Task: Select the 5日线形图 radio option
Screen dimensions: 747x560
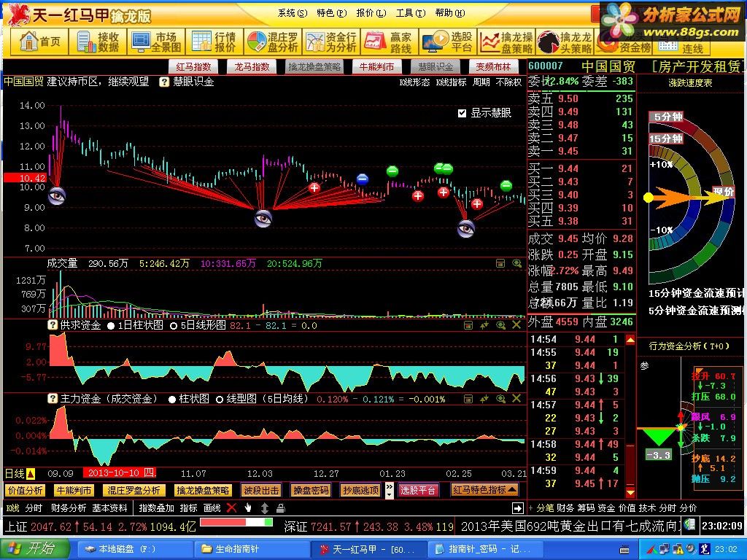Action: tap(174, 325)
